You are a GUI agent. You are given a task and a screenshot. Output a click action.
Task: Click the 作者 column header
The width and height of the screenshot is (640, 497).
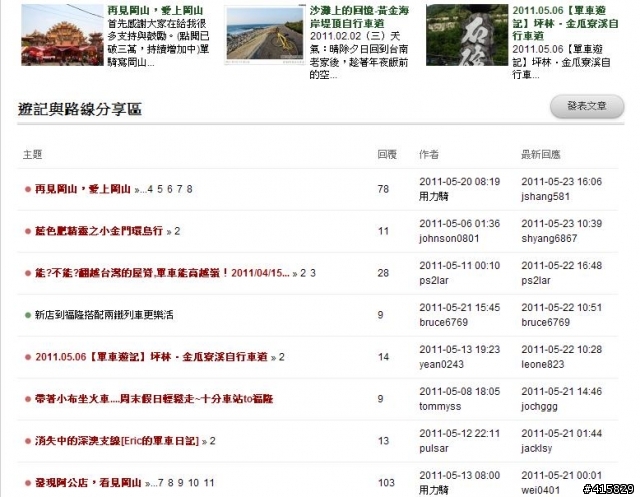click(x=429, y=155)
